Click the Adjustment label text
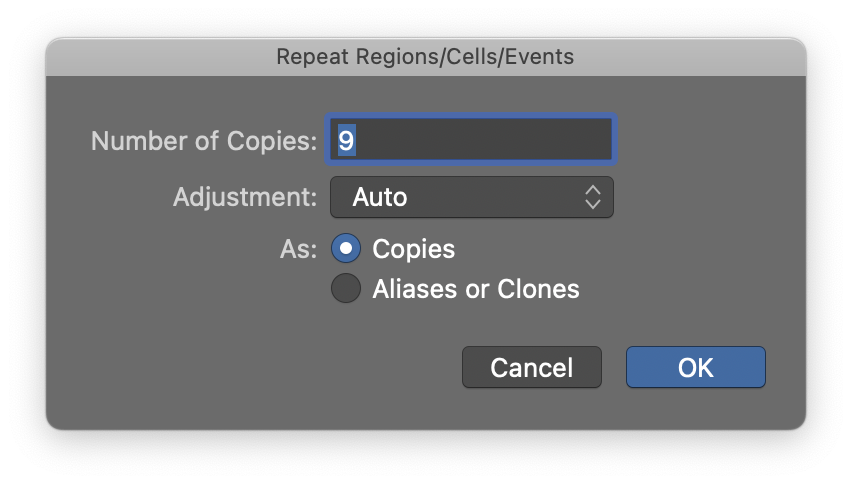Viewport: 852px width, 484px height. (x=244, y=197)
